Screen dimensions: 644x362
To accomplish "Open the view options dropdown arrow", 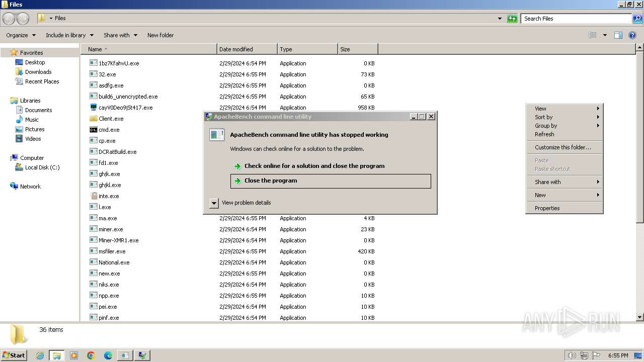I will pyautogui.click(x=605, y=35).
